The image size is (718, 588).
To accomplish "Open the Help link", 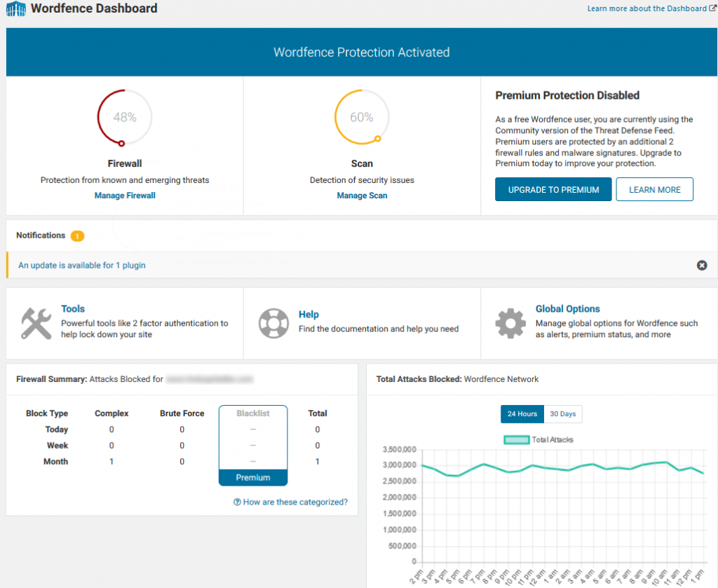I will coord(309,315).
